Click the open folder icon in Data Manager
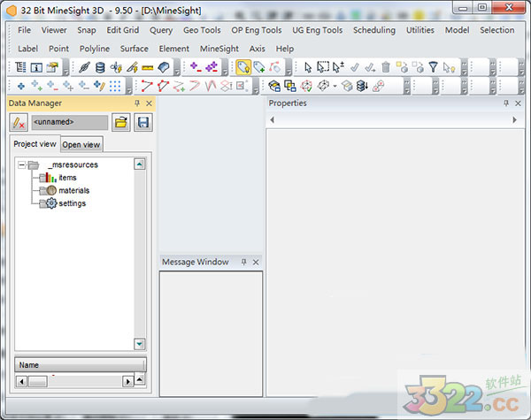Screen dimensions: 531x420 click(120, 123)
